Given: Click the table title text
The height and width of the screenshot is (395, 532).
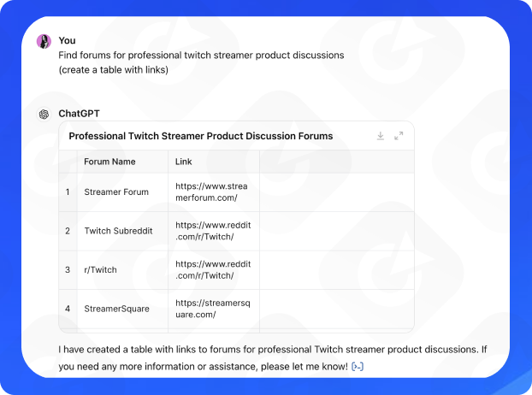Looking at the screenshot, I should (200, 136).
